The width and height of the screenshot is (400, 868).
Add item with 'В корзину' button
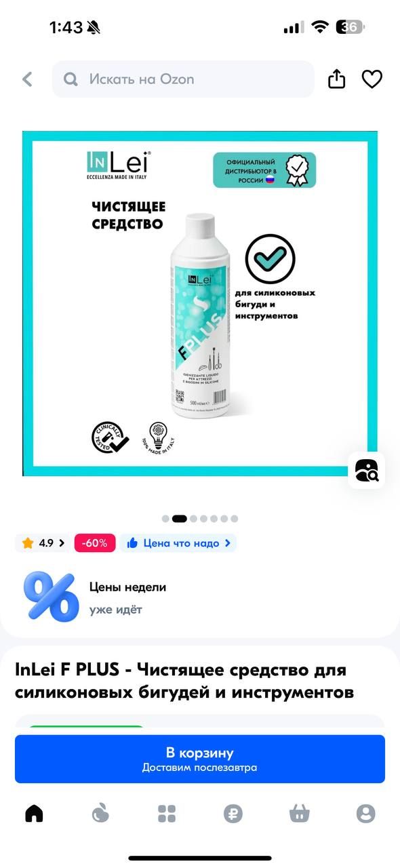coord(200,759)
